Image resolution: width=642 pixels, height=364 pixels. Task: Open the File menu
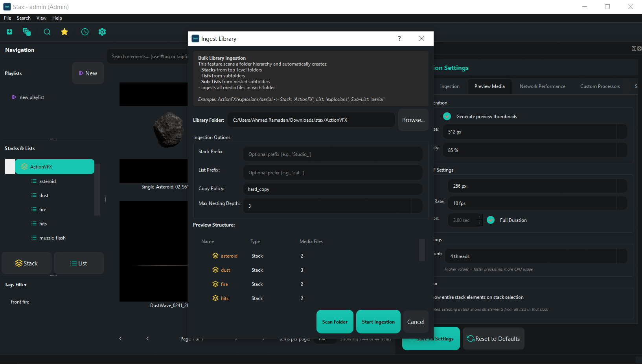click(x=7, y=18)
